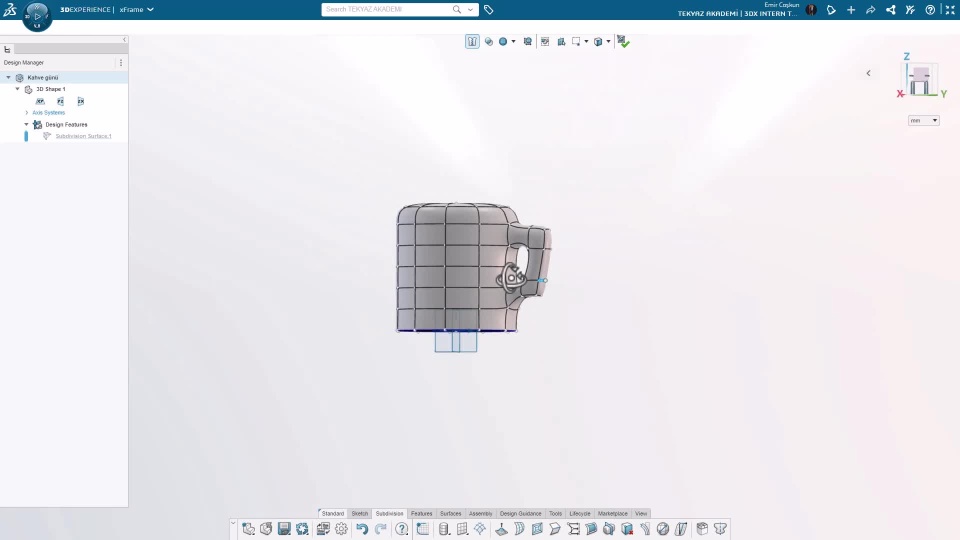Open the selection trap dropdown arrow

(x=586, y=42)
